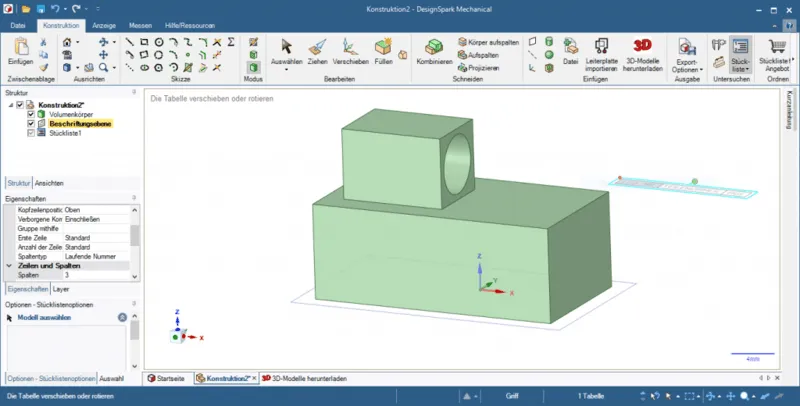Switch to the Layer panel tab
This screenshot has height=406, width=800.
click(x=61, y=289)
